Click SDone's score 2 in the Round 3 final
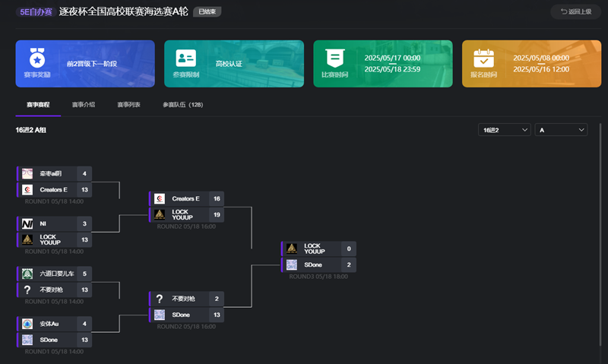The width and height of the screenshot is (608, 364). (349, 264)
